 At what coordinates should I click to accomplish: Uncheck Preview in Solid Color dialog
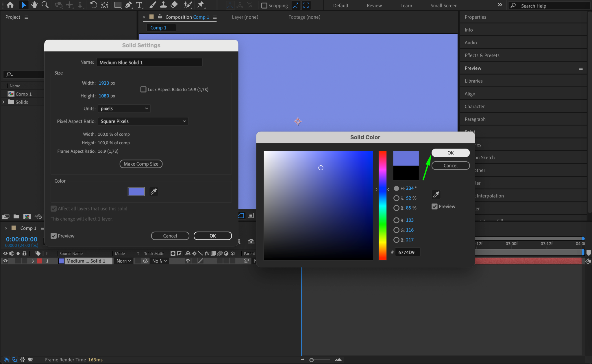click(434, 206)
